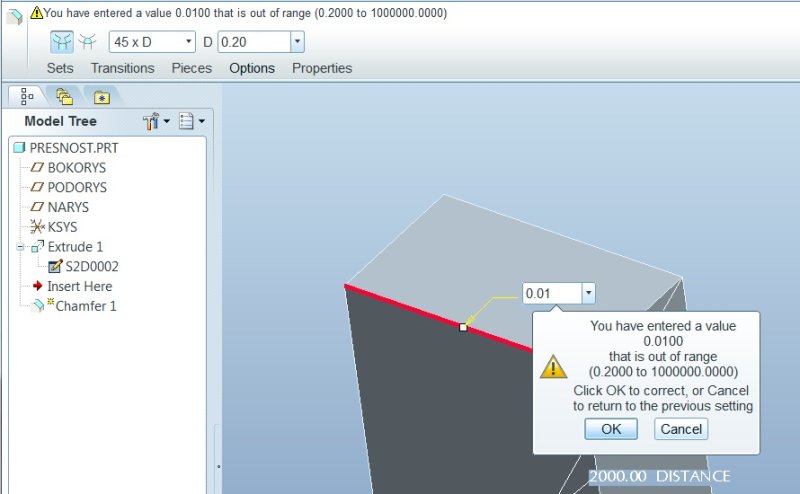Select the KSYS coordinate system
800x494 pixels.
coord(62,227)
